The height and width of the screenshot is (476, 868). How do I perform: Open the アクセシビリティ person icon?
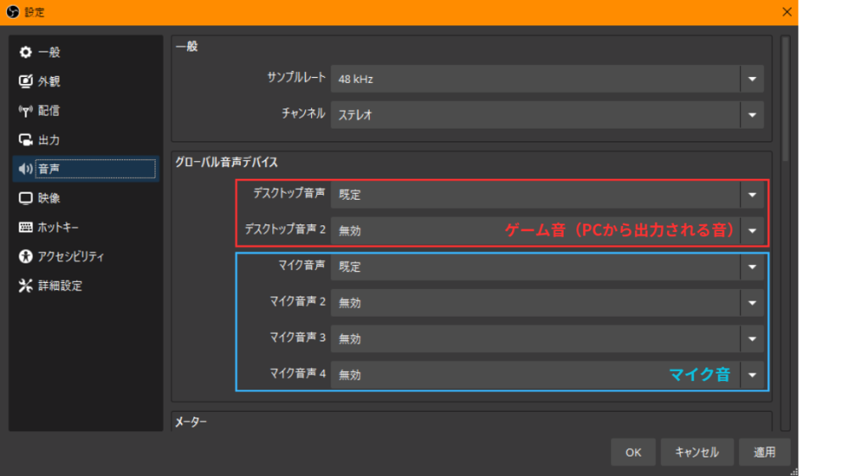pos(25,257)
